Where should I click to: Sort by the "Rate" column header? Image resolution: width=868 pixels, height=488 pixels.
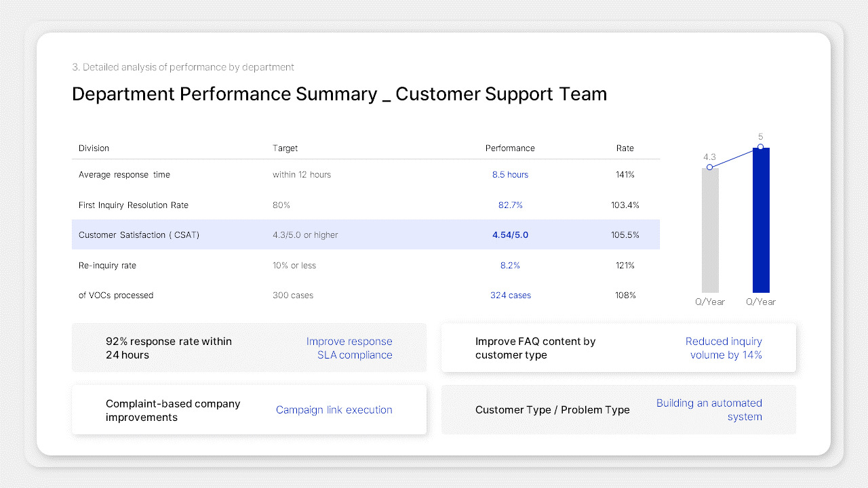coord(625,148)
